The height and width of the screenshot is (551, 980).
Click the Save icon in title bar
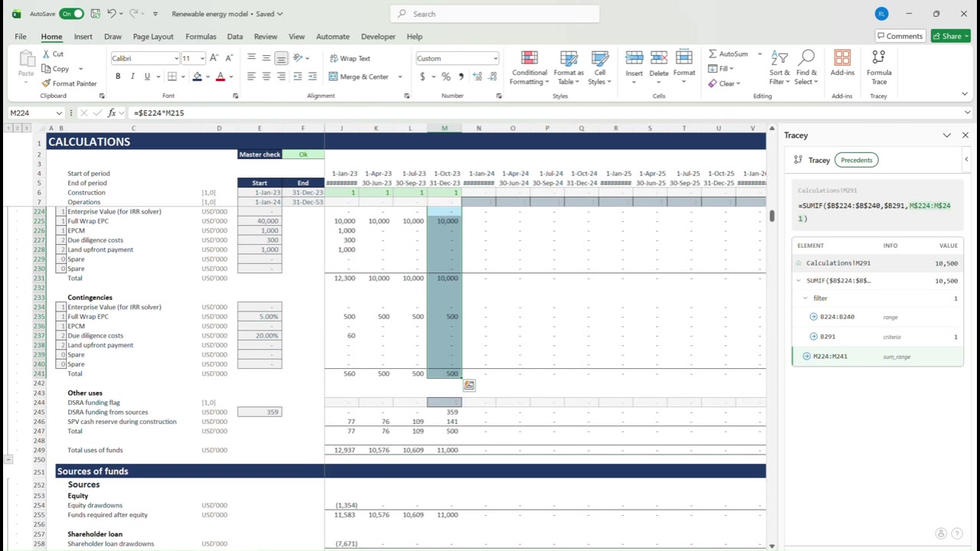[95, 14]
